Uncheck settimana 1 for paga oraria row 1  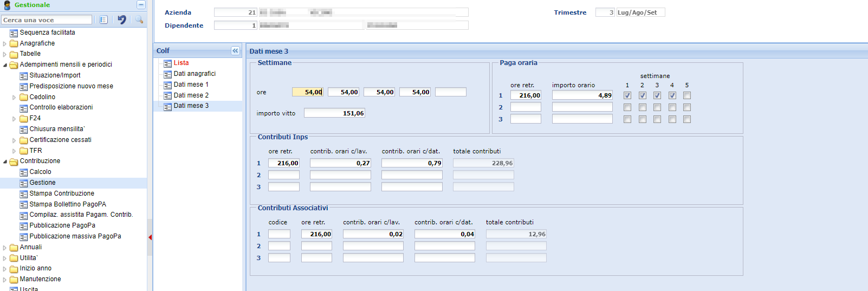(627, 95)
